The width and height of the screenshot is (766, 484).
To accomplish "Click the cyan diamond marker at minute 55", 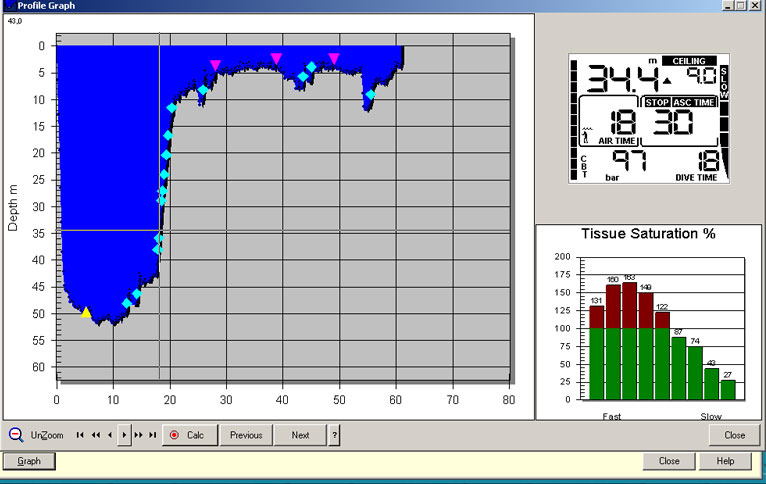I will point(370,95).
